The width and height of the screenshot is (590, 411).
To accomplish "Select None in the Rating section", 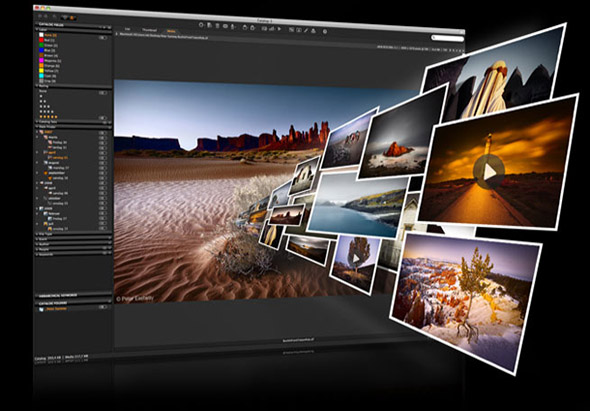I will pos(43,91).
